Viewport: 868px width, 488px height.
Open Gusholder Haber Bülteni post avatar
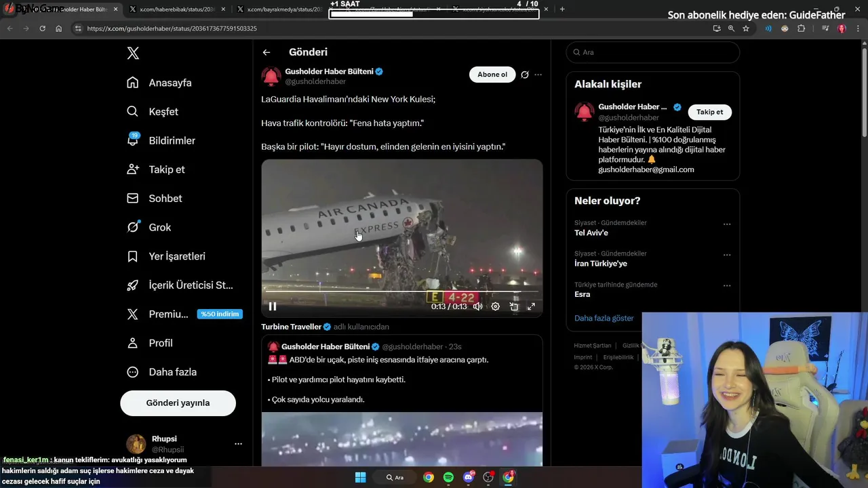click(271, 76)
